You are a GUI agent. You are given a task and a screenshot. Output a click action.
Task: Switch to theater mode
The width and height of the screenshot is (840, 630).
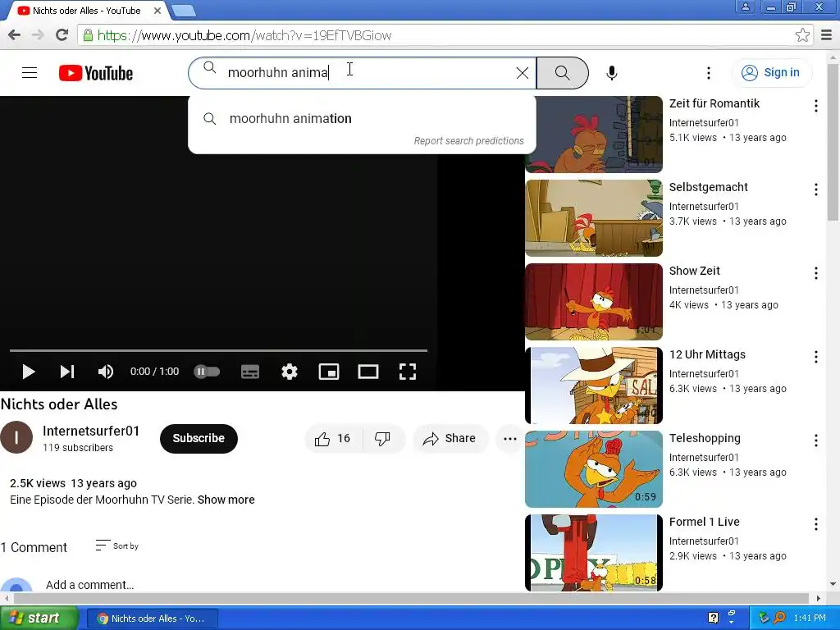[368, 372]
